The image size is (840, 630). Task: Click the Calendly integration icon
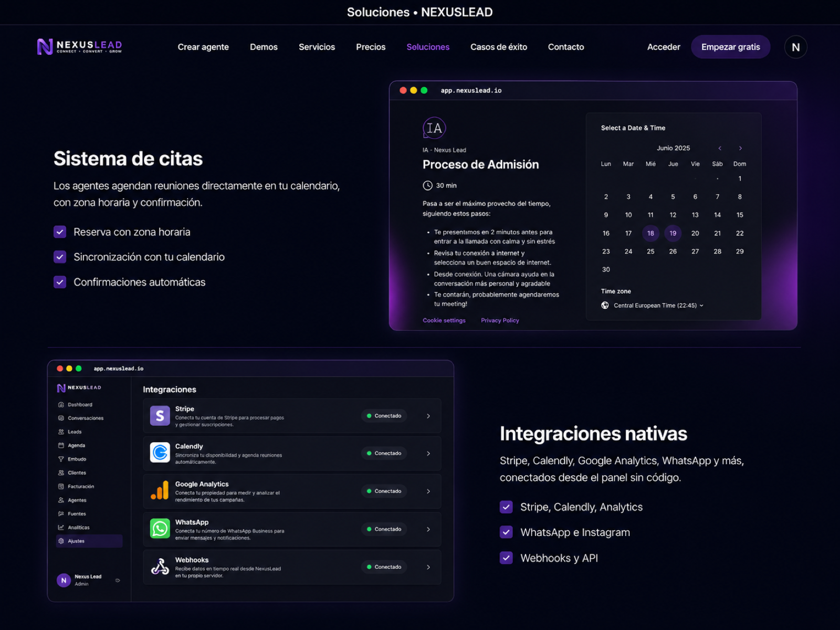click(x=160, y=453)
